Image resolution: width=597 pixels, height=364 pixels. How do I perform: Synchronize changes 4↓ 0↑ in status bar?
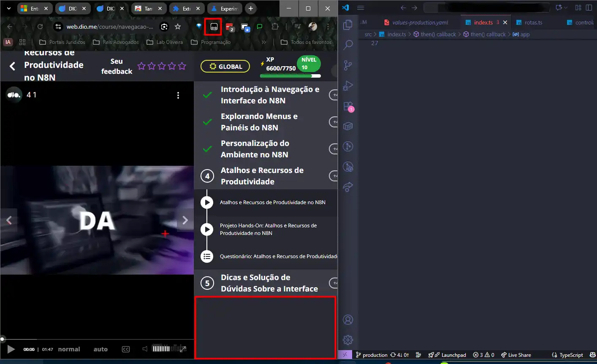(399, 355)
